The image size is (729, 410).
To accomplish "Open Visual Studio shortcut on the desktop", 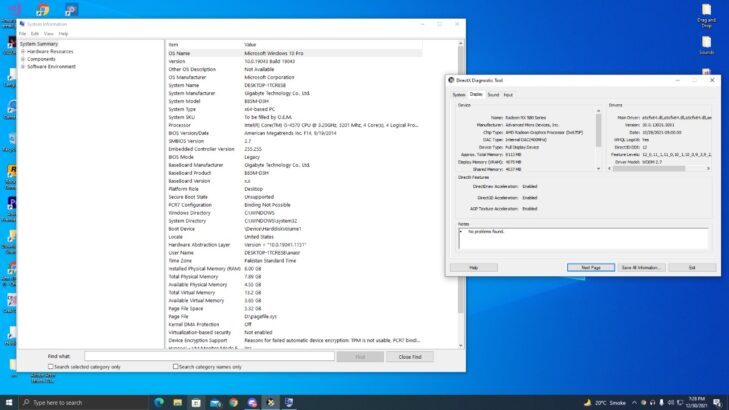I will [x=14, y=9].
